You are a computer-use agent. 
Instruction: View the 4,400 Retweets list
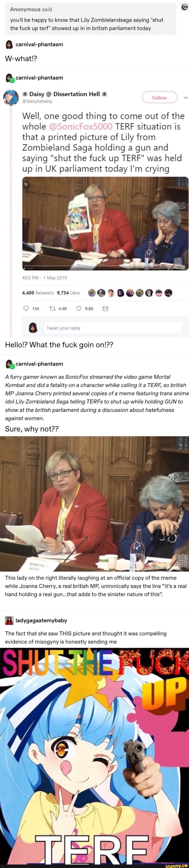point(38,293)
